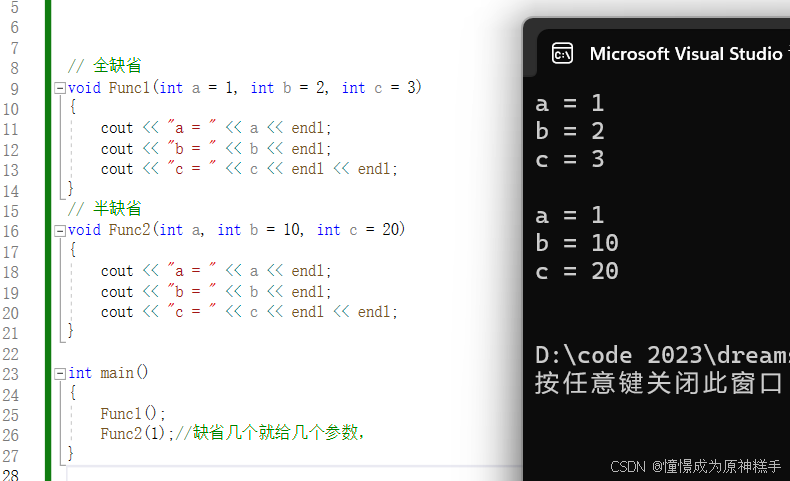This screenshot has height=481, width=790.
Task: Click the comment '缺省几个就给几个参数'
Action: tap(275, 433)
